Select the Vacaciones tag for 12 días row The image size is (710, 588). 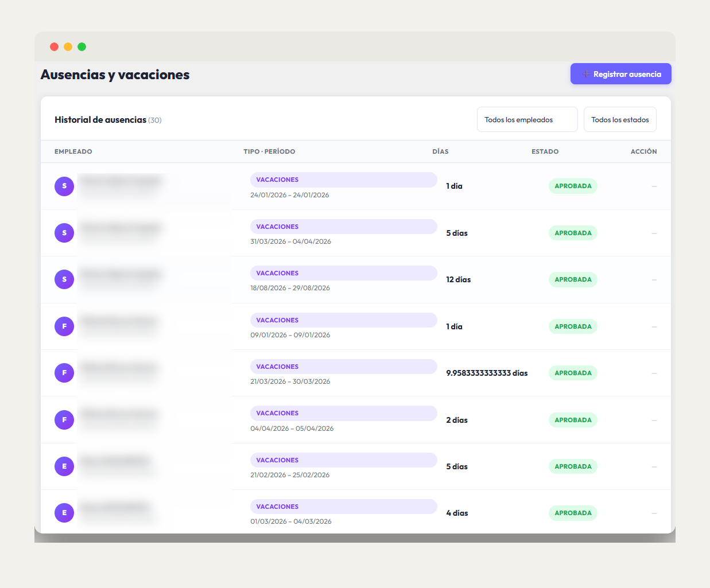344,273
